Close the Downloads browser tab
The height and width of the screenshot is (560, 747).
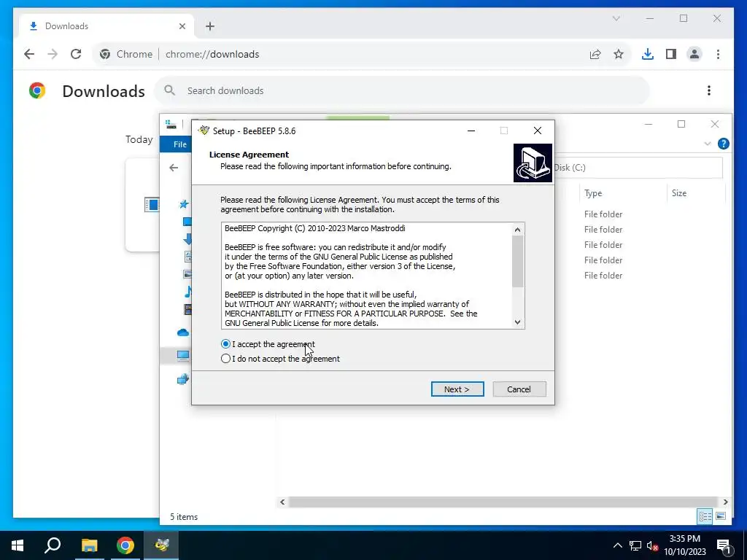click(182, 26)
